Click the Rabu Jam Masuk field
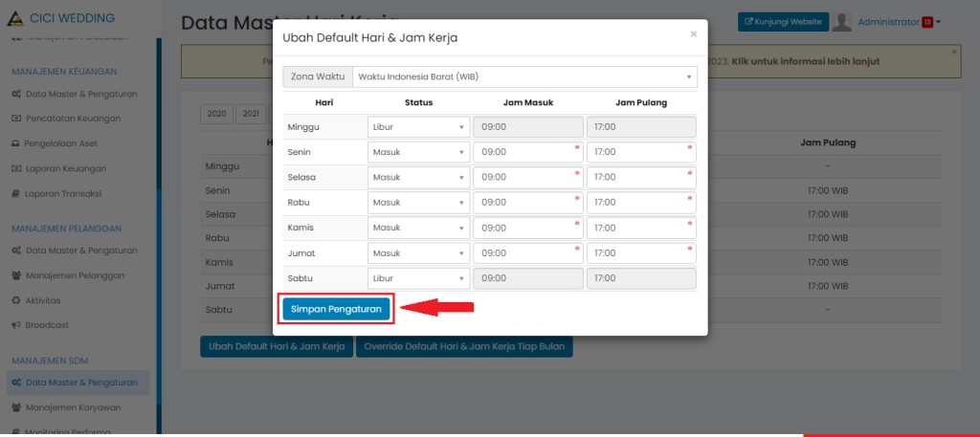980x437 pixels. [527, 203]
